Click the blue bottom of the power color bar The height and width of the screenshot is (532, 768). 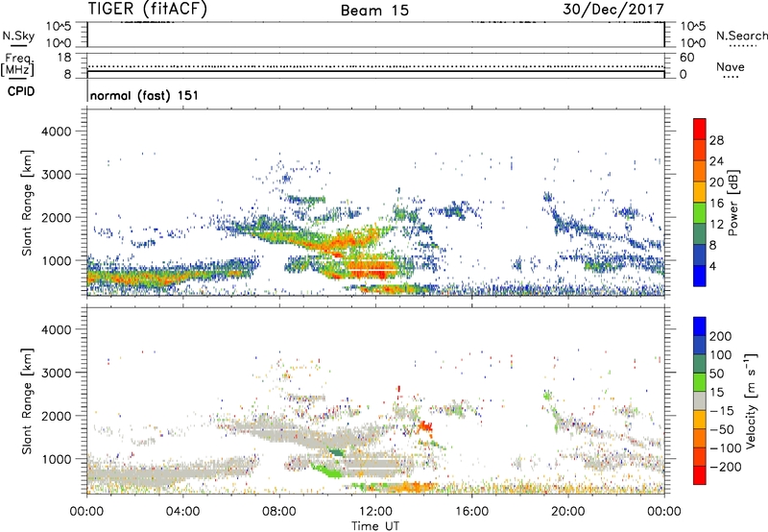[x=700, y=276]
